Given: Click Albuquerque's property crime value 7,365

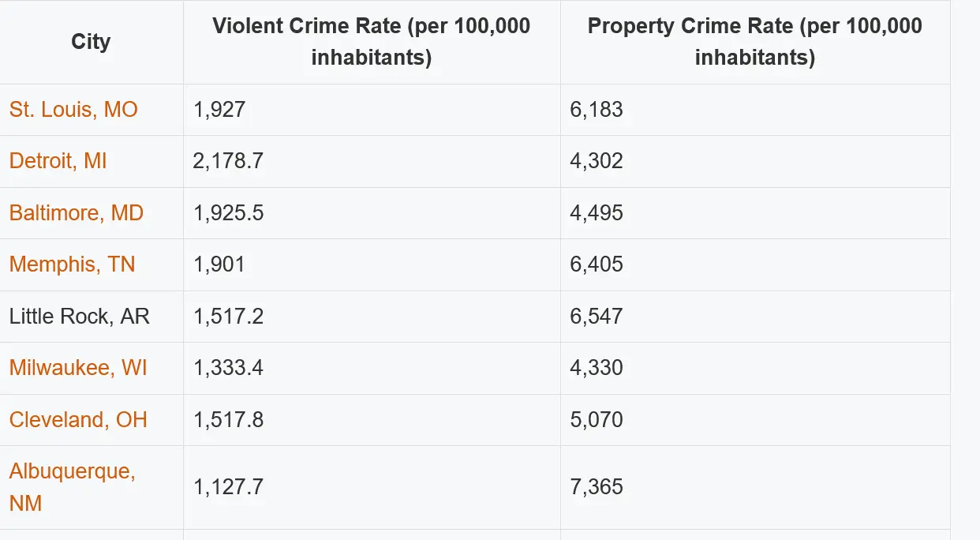Looking at the screenshot, I should point(597,487).
